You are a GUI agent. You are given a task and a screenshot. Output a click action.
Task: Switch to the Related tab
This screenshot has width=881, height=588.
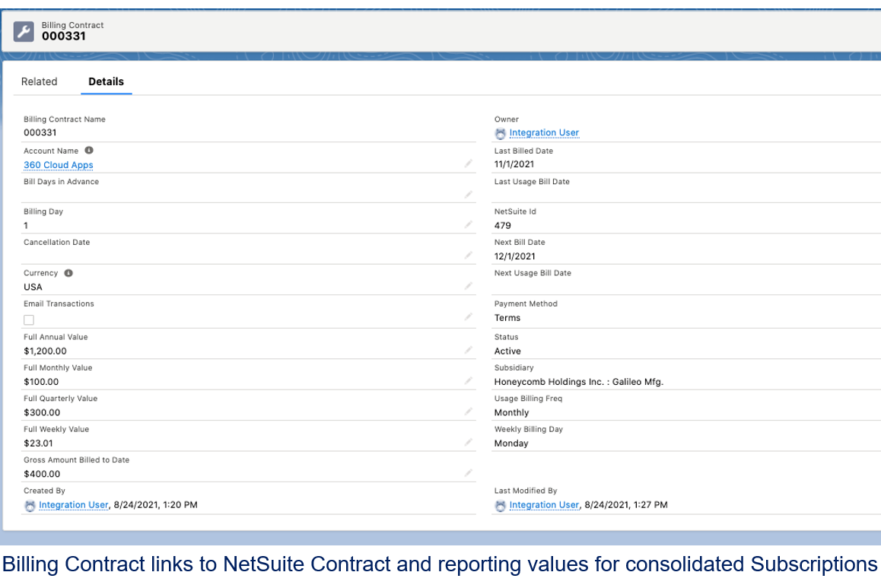[x=39, y=81]
